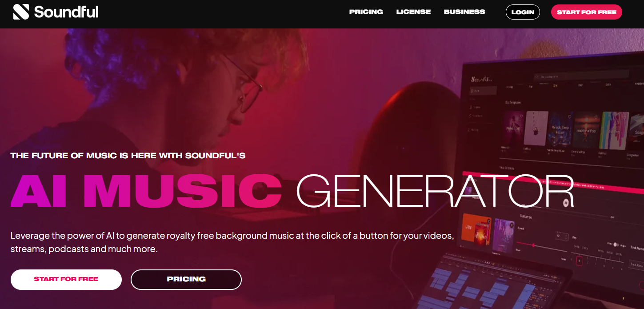Click the orange album cover thumbnail
Image resolution: width=644 pixels, height=309 pixels.
[476, 229]
